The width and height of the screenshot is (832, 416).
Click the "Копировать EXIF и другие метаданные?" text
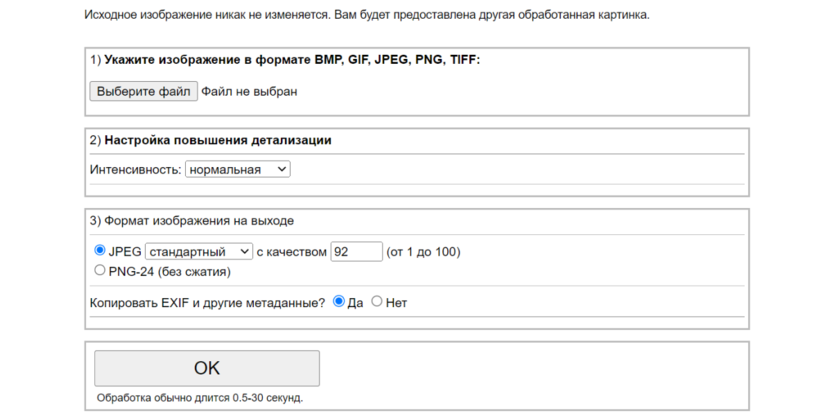click(207, 302)
